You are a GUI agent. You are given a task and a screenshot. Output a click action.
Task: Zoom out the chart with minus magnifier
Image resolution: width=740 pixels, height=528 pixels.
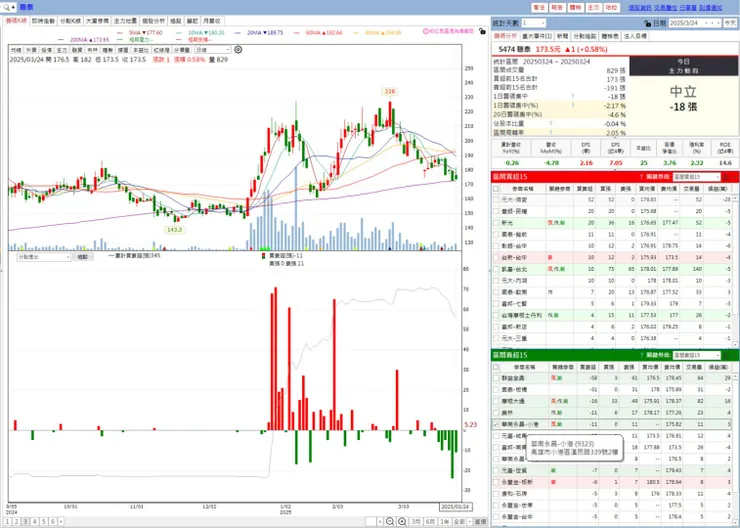(390, 521)
